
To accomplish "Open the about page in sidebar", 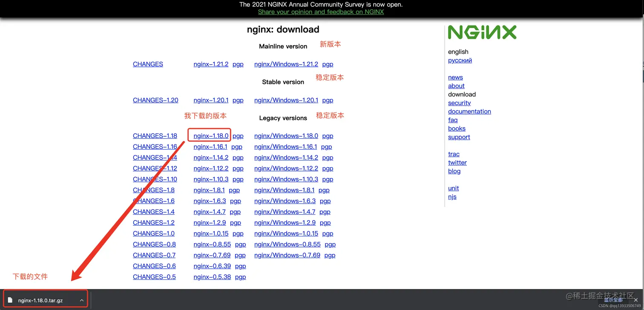I will click(456, 86).
